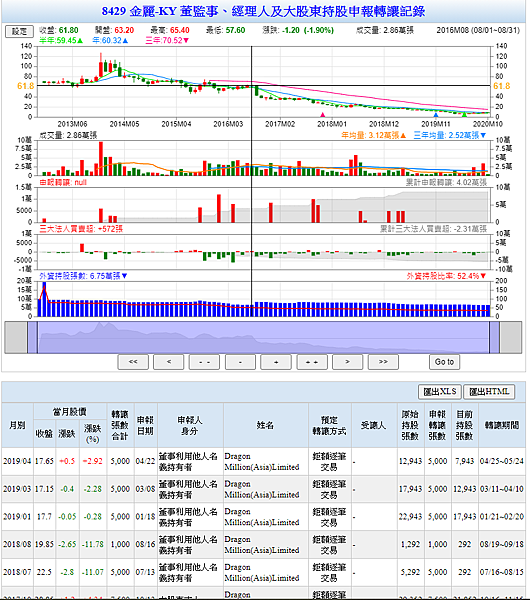
Task: Zoom in one step with the single + button
Action: click(276, 362)
